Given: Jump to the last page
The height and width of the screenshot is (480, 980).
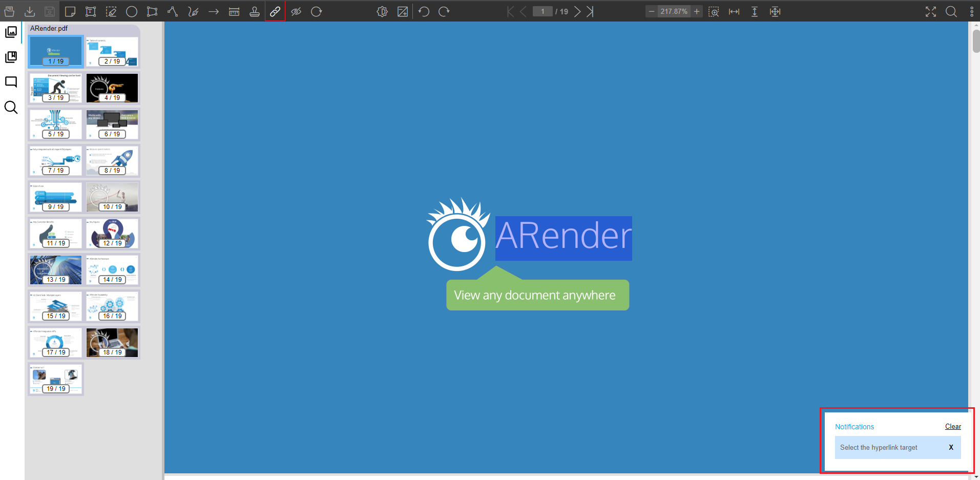Looking at the screenshot, I should [x=590, y=11].
